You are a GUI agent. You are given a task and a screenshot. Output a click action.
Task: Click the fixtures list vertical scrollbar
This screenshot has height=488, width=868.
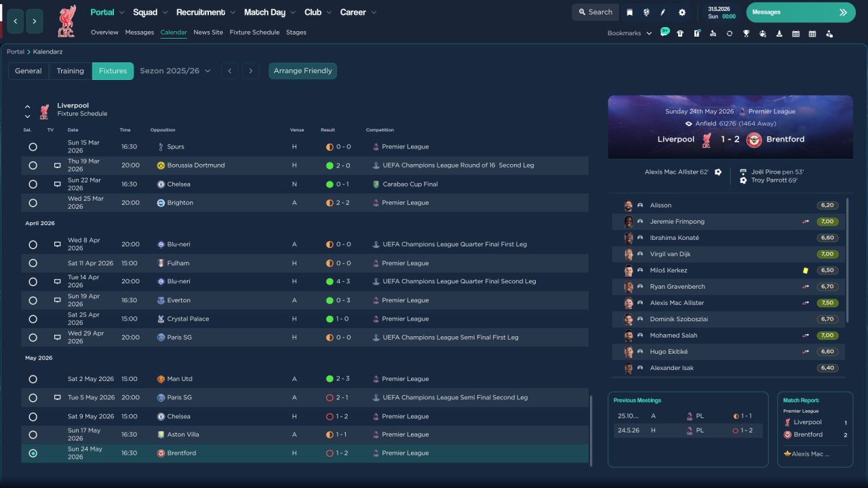click(591, 431)
